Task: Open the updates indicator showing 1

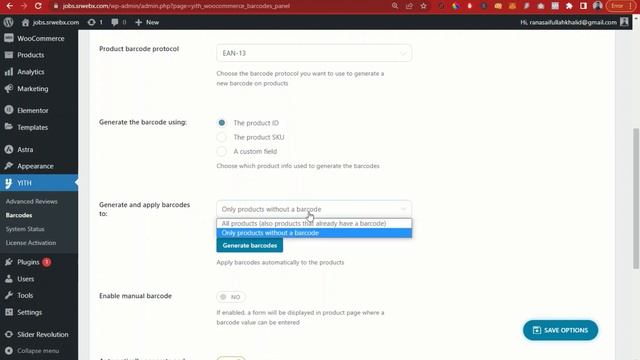Action: (95, 22)
